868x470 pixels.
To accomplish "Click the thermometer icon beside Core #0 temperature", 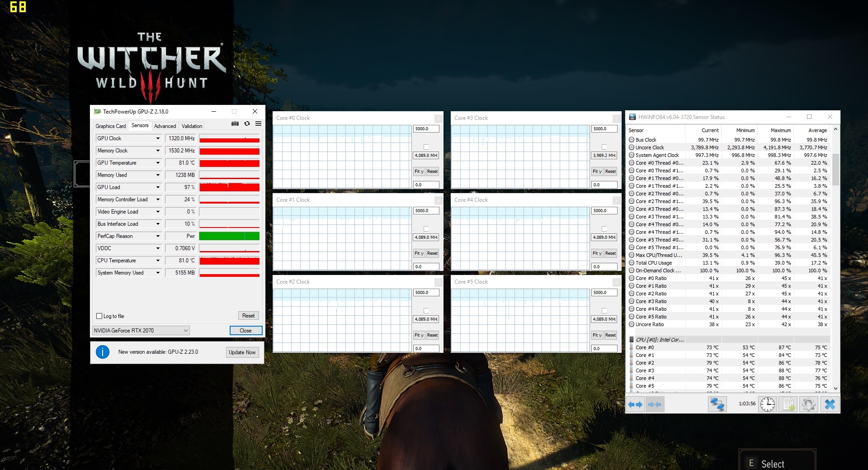I will click(632, 347).
